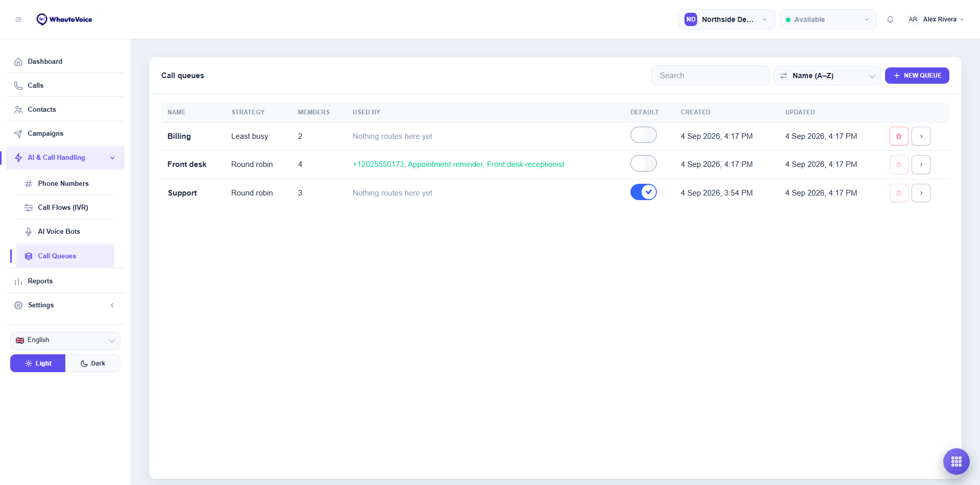Open Contacts page

point(65,109)
